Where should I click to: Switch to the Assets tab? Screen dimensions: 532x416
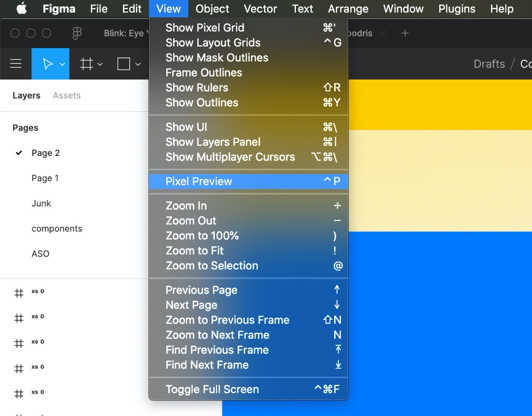click(66, 96)
